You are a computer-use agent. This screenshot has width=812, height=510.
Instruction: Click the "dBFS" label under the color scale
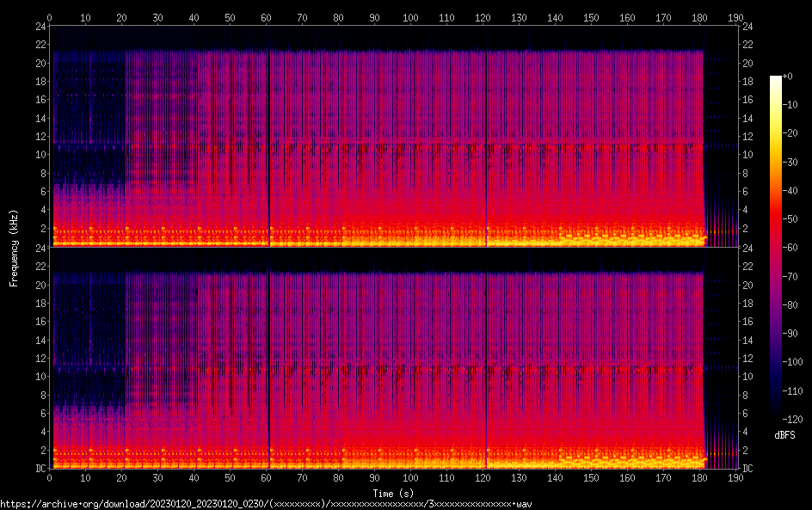(784, 435)
